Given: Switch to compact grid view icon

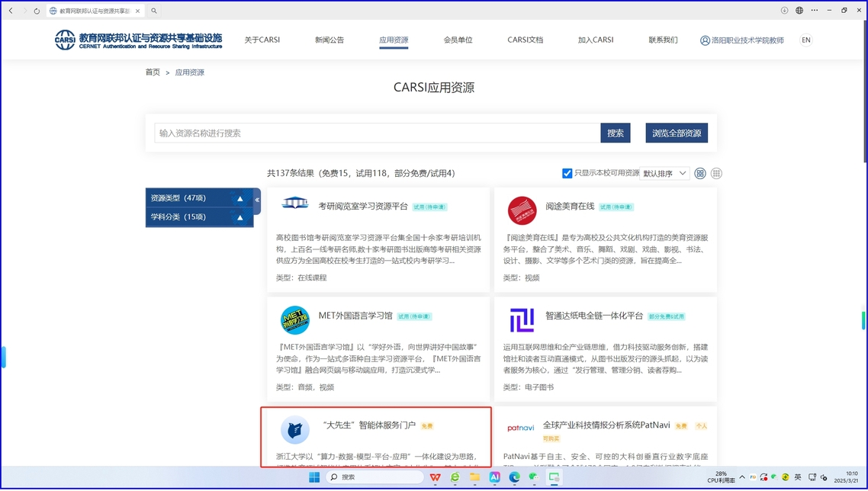Looking at the screenshot, I should tap(716, 174).
